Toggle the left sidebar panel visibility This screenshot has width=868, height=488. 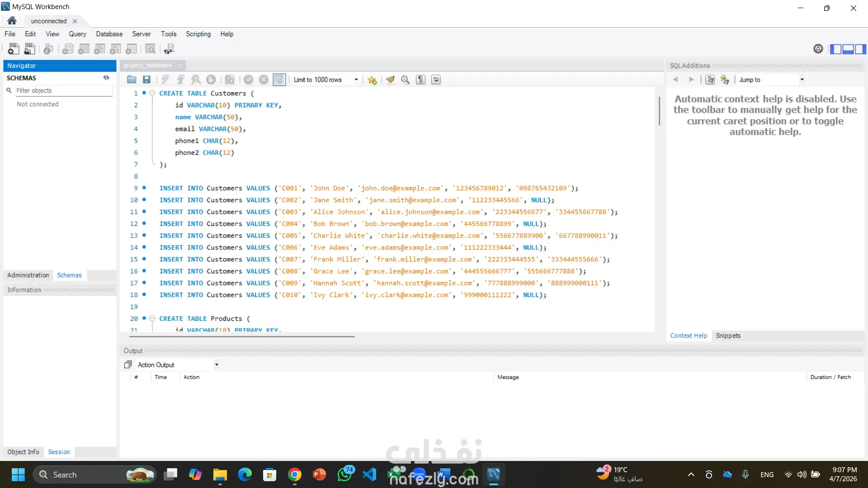coord(836,49)
